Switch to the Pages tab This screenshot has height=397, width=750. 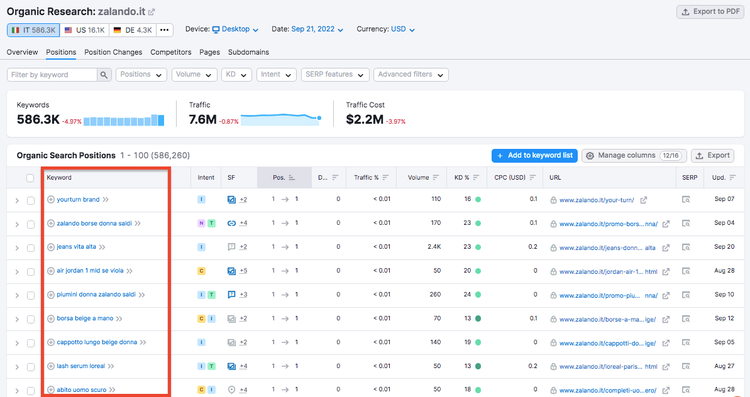pos(210,52)
